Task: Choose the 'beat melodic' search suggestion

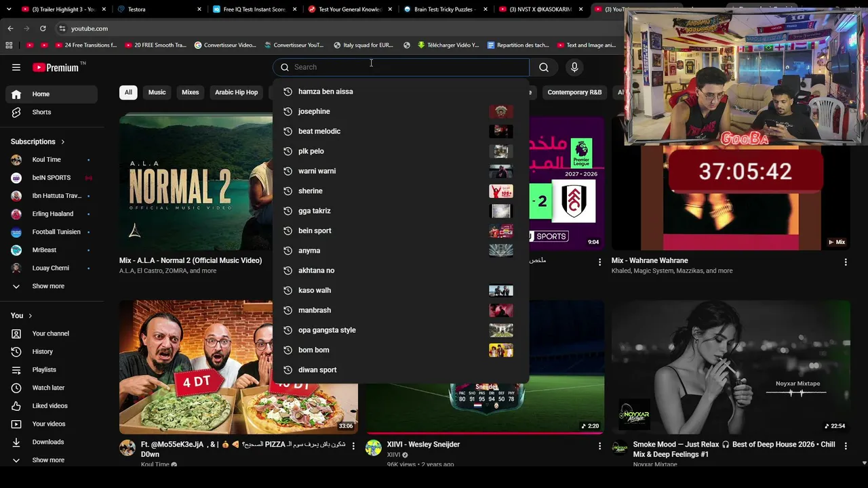Action: point(401,131)
